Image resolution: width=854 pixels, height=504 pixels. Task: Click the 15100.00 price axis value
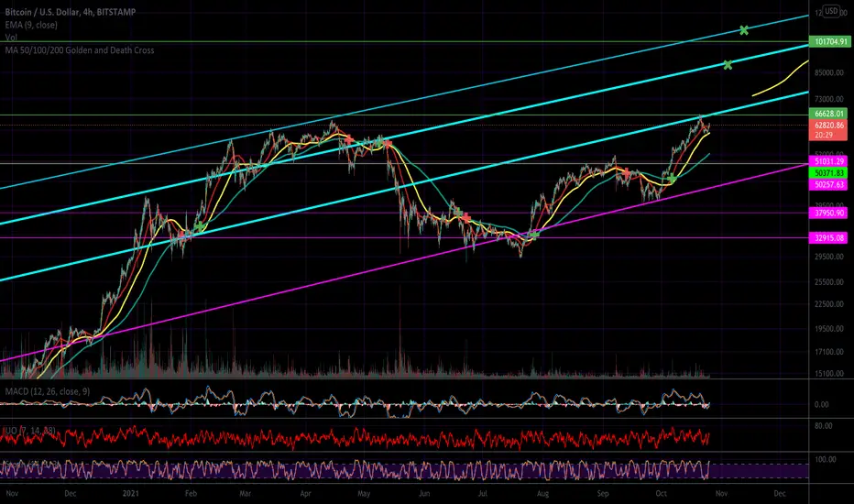point(829,374)
